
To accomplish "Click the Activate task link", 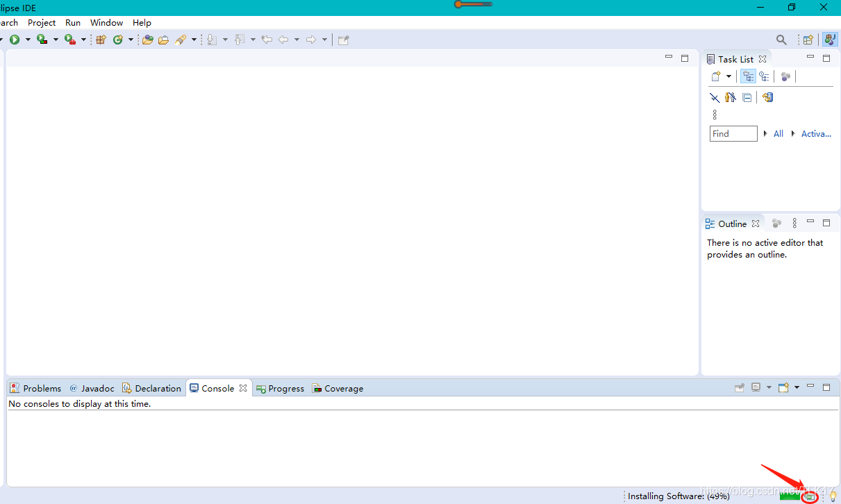I will 816,133.
